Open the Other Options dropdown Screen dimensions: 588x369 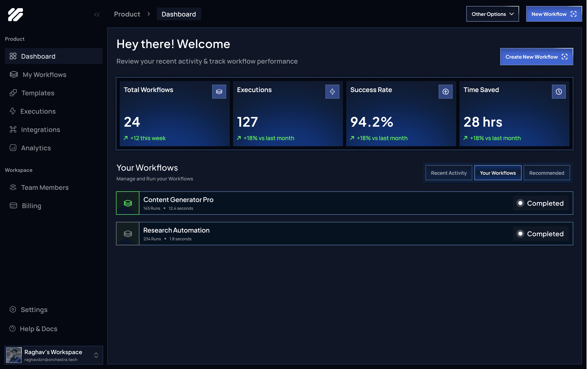pyautogui.click(x=492, y=14)
